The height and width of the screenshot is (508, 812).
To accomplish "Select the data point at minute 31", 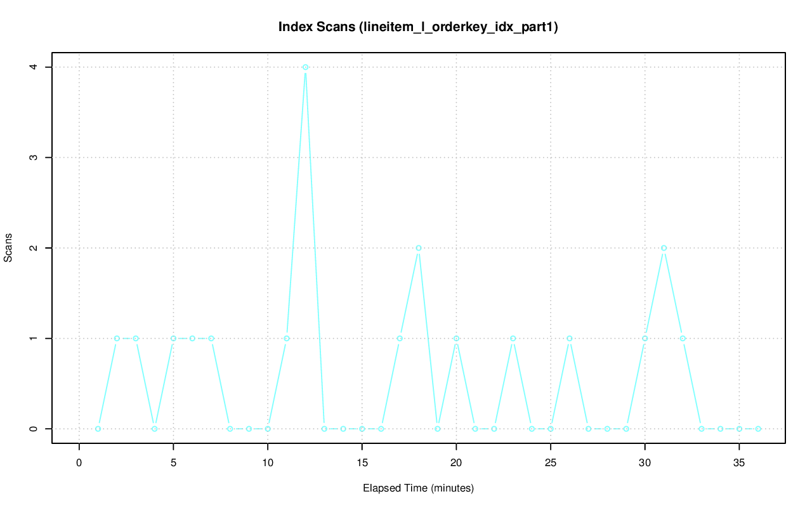I will pos(664,248).
